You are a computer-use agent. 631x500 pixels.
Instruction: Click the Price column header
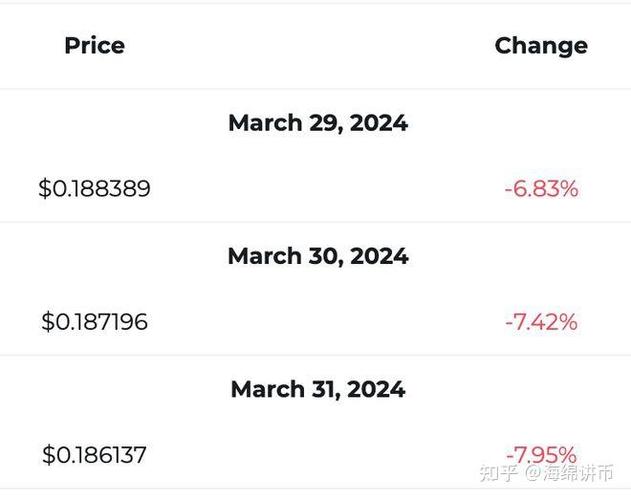click(x=95, y=45)
